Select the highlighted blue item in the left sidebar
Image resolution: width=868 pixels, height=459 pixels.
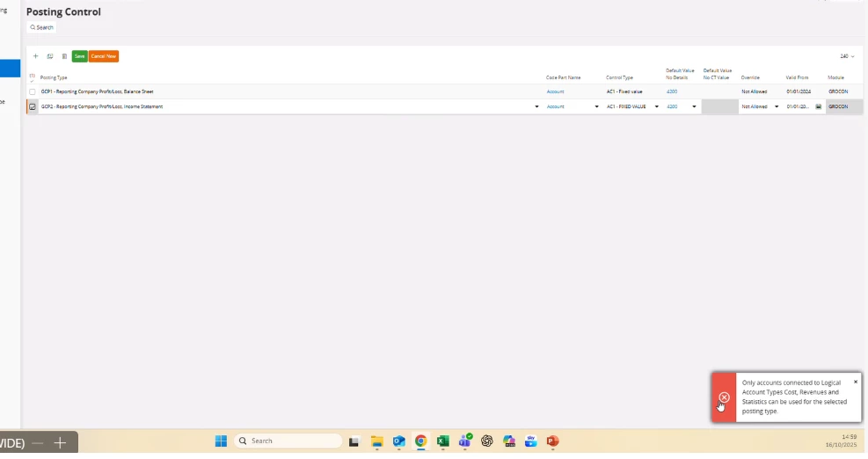[10, 69]
